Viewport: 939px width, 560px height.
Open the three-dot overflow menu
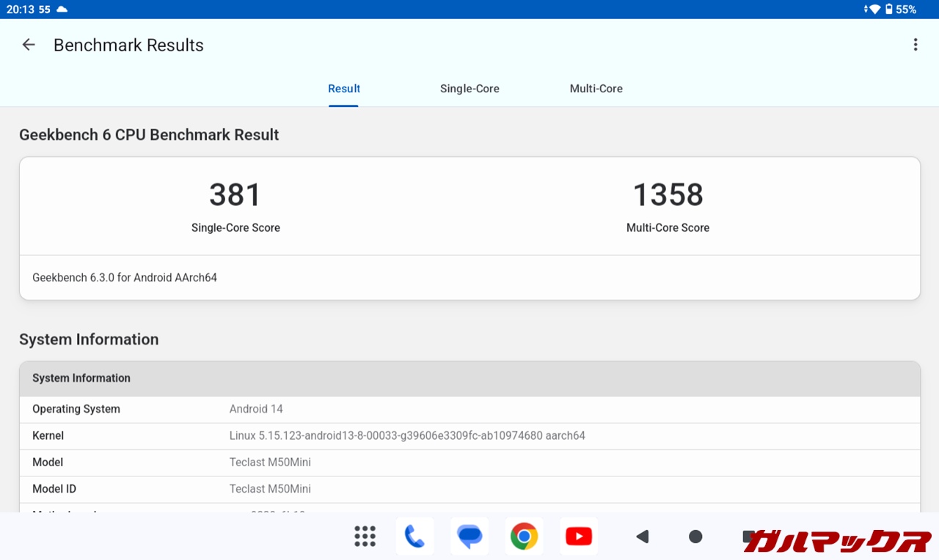pos(915,45)
